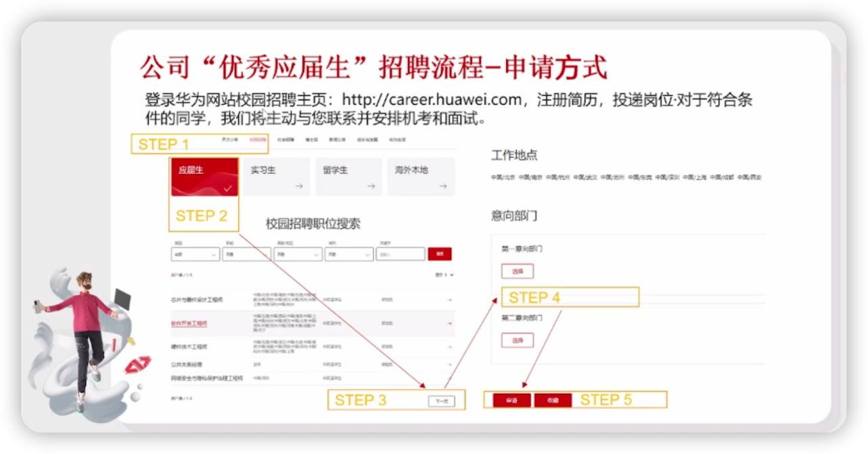Click the 第二意向部门 label
The height and width of the screenshot is (454, 868).
522,317
